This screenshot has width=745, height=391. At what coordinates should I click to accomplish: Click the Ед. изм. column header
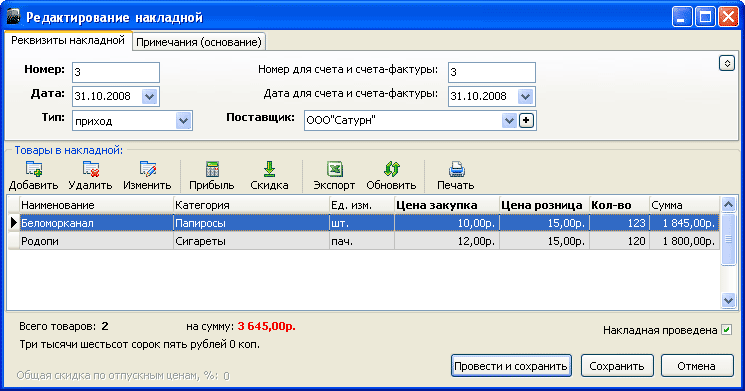pyautogui.click(x=362, y=205)
